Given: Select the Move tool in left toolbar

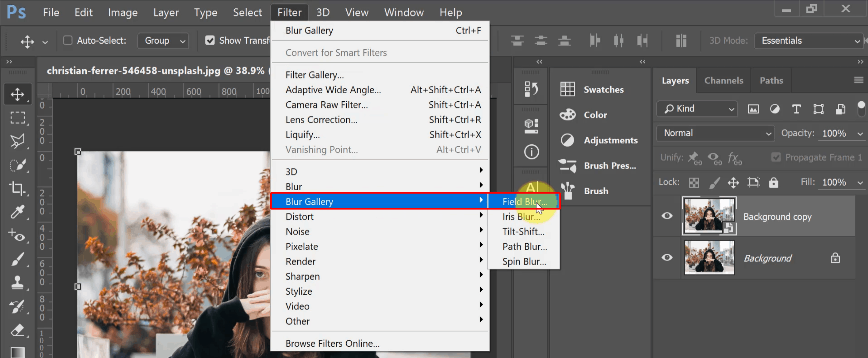Looking at the screenshot, I should point(17,94).
